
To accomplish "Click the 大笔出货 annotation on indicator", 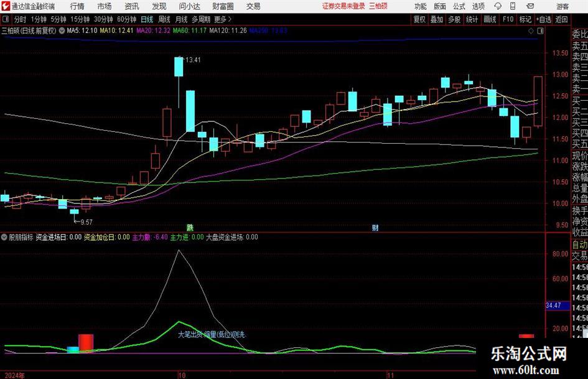I will point(190,334).
